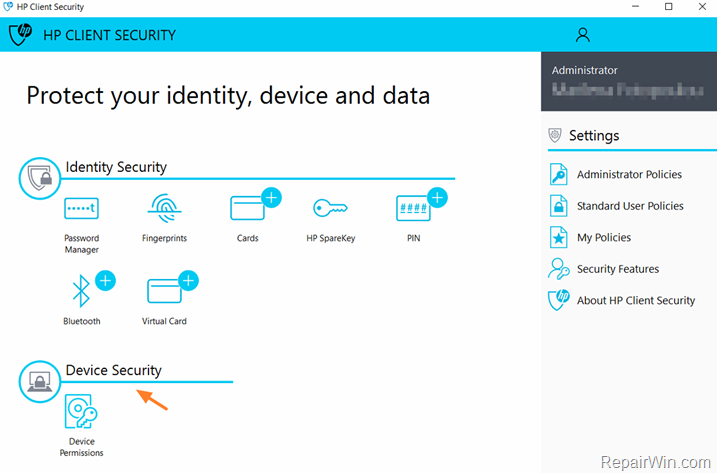Click the HP CLIENT SECURITY title text
Viewport: 717px width, 473px height.
coord(109,35)
